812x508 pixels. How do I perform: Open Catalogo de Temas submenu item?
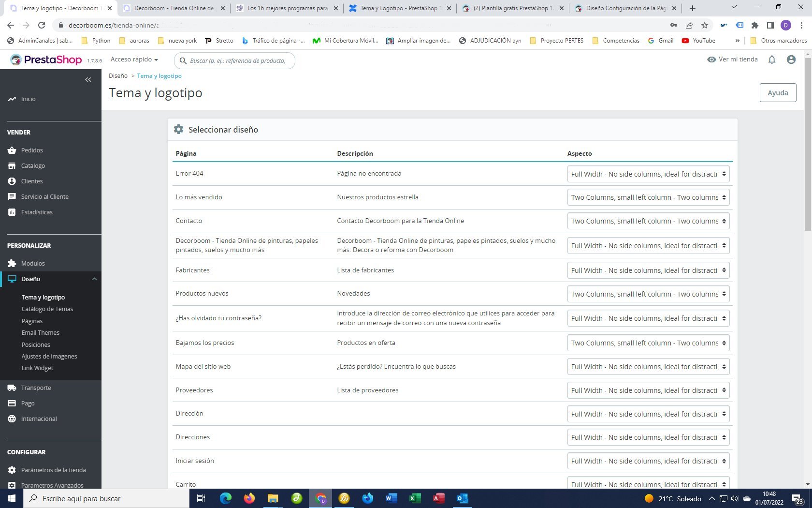pyautogui.click(x=47, y=309)
